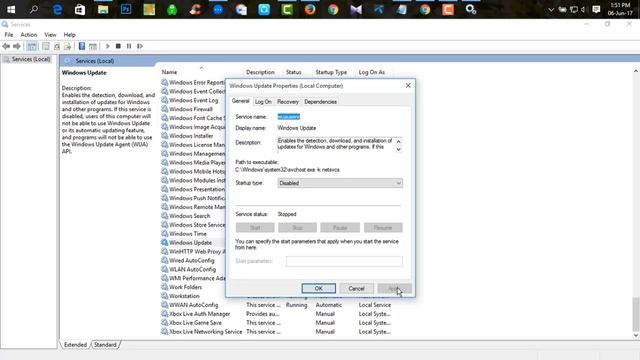Click the gear icon beside Workstation service

[x=164, y=296]
